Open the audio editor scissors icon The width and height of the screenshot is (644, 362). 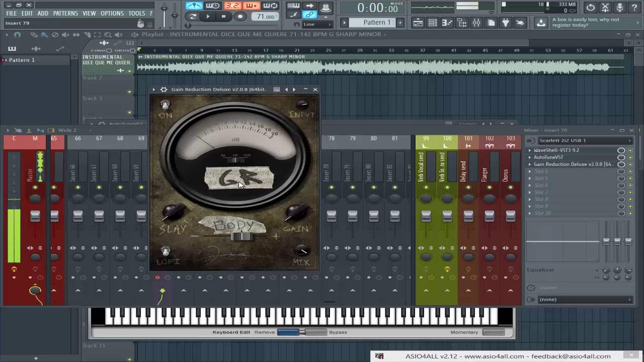(605, 7)
